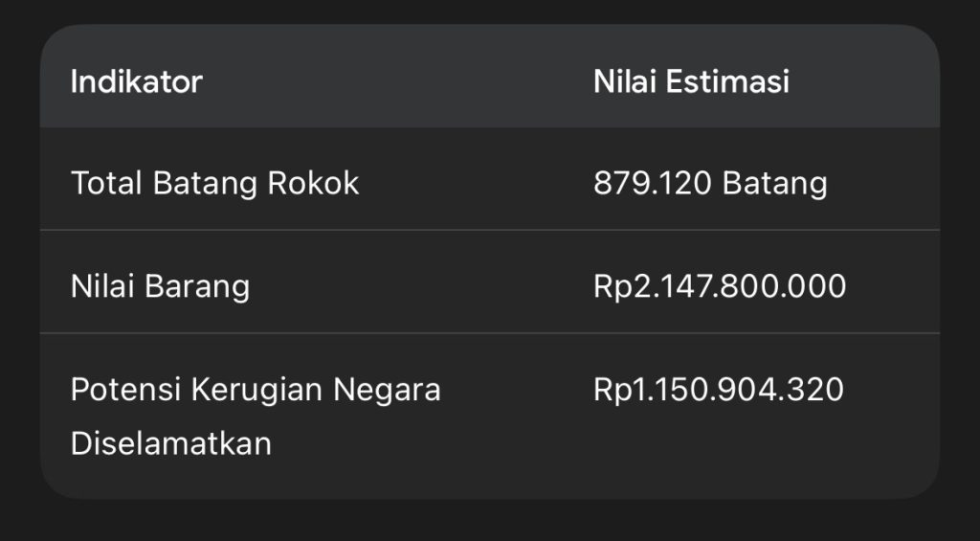Screen dimensions: 980x541
Task: Click the divider line below Nilai Barang
Action: tap(489, 333)
